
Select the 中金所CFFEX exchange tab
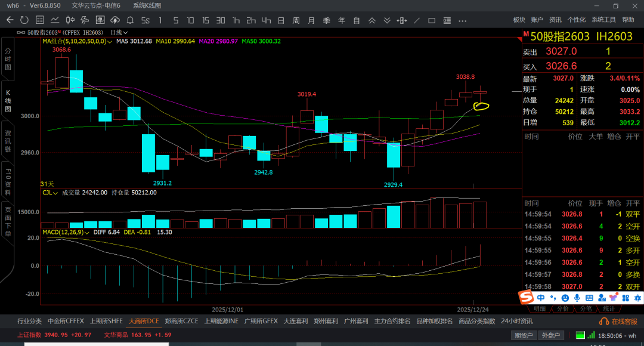click(x=66, y=322)
